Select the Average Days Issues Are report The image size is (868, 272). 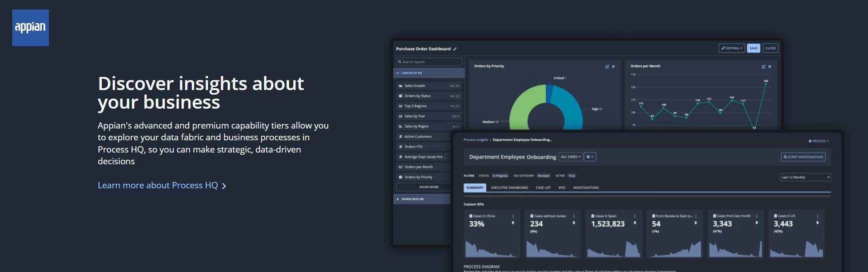423,157
